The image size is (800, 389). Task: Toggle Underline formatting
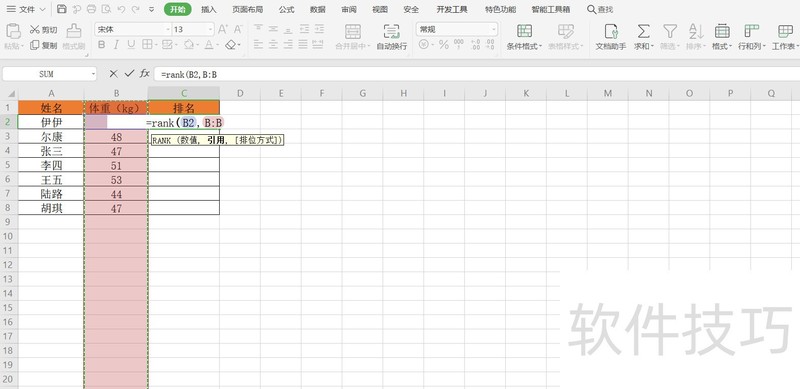pos(131,45)
